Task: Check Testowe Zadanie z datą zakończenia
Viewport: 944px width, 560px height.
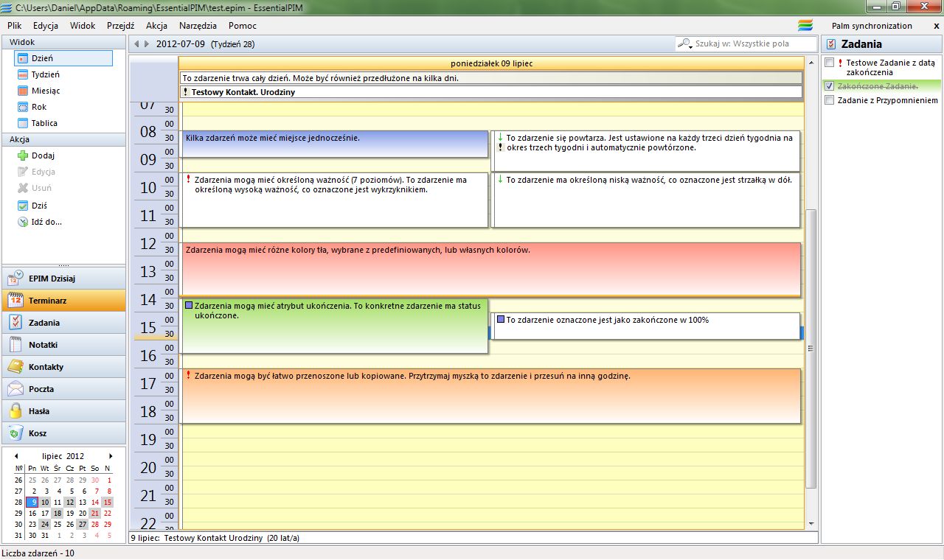Action: pos(830,63)
